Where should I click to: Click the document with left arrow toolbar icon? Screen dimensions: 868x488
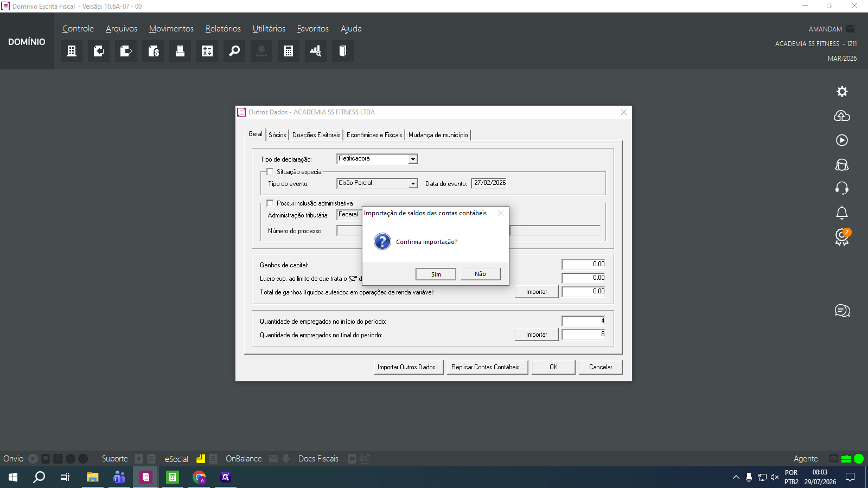click(x=99, y=51)
